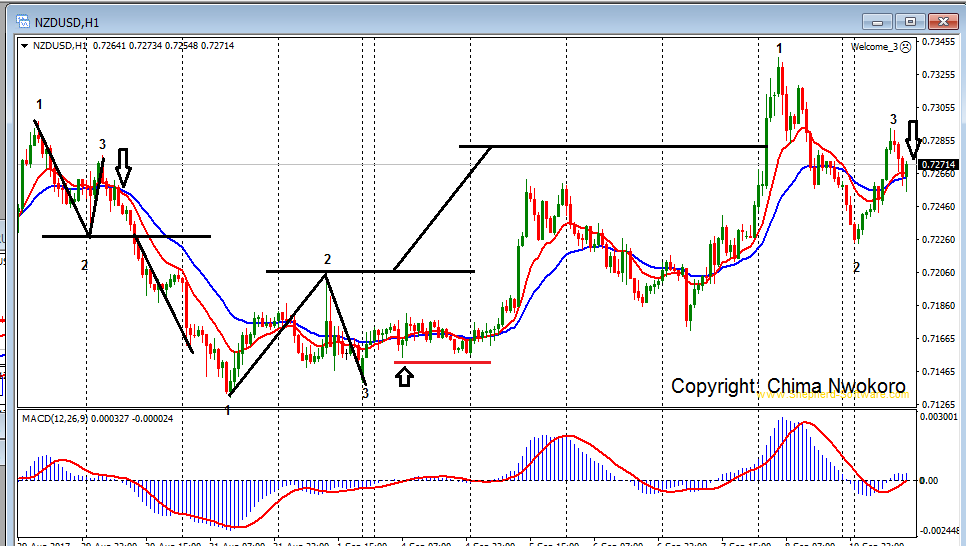Click the OHLC quote text 0.72641 0.72734 0.72548 0.72714
This screenshot has width=966, height=546.
[163, 46]
